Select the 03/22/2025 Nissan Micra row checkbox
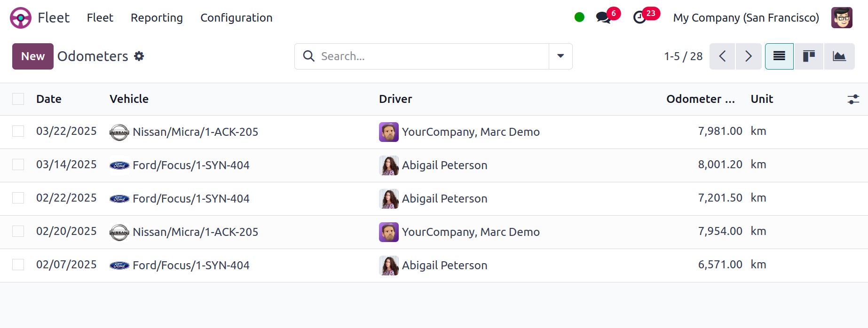Image resolution: width=868 pixels, height=328 pixels. [x=18, y=131]
